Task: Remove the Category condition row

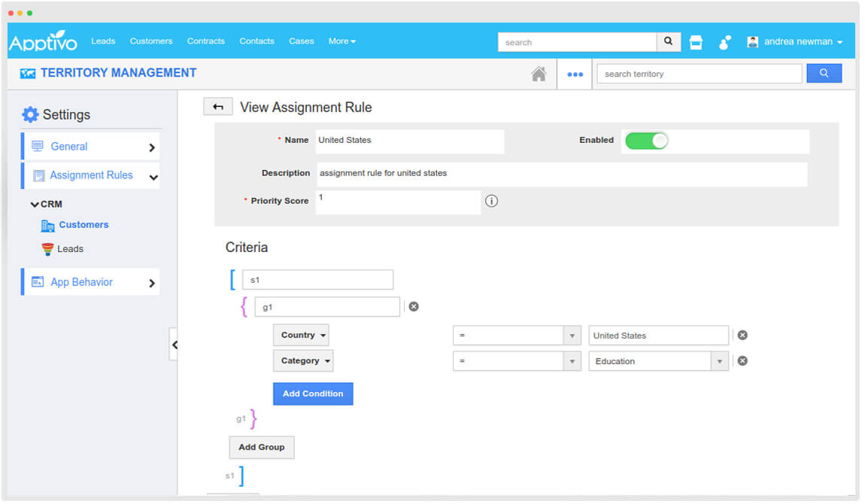Action: pos(742,361)
